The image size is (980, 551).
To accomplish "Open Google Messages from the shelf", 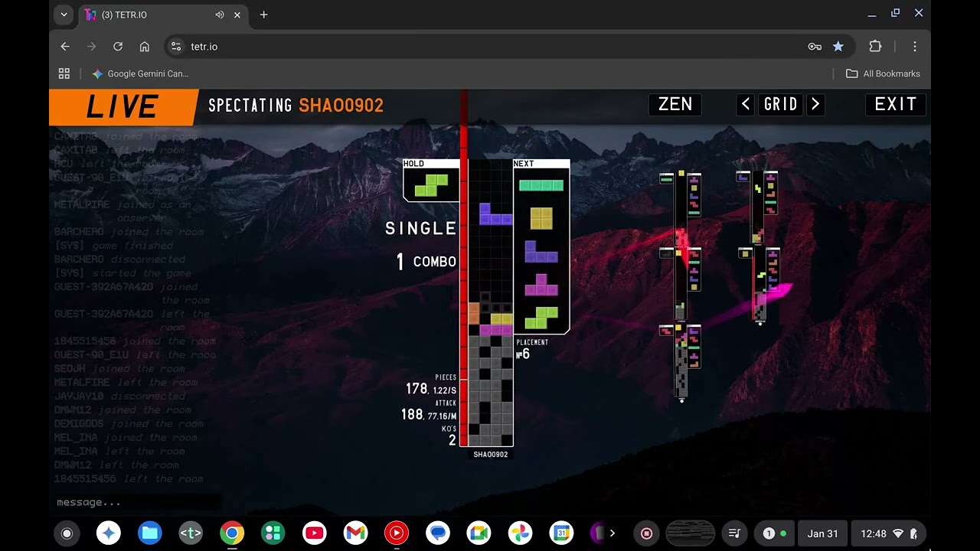I will pos(438,533).
